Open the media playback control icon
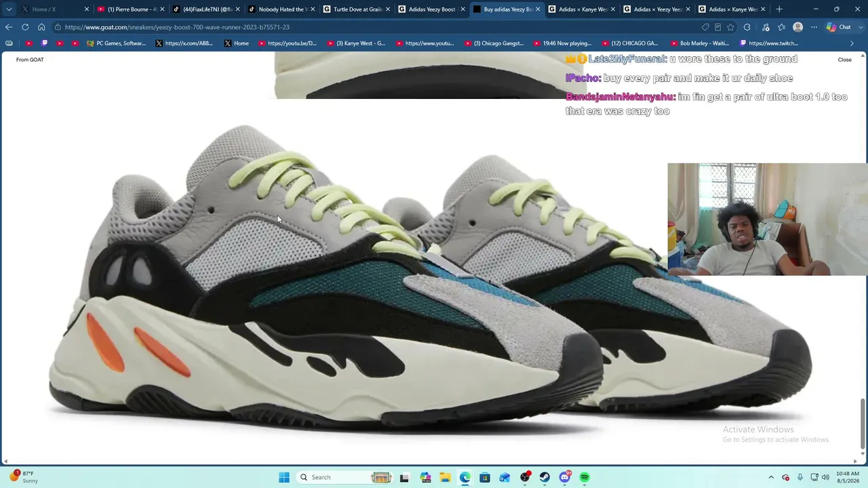 pyautogui.click(x=766, y=27)
